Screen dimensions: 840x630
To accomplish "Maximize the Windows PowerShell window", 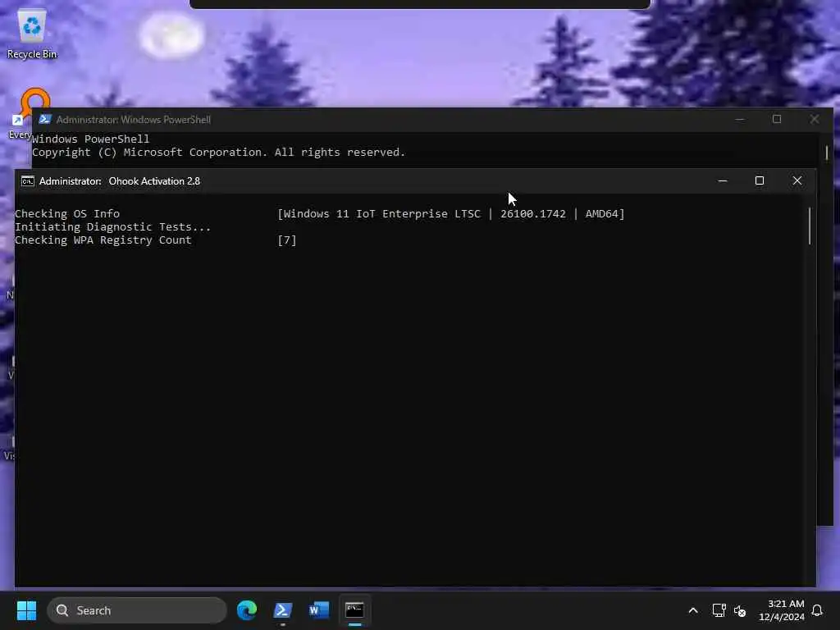I will coord(777,119).
